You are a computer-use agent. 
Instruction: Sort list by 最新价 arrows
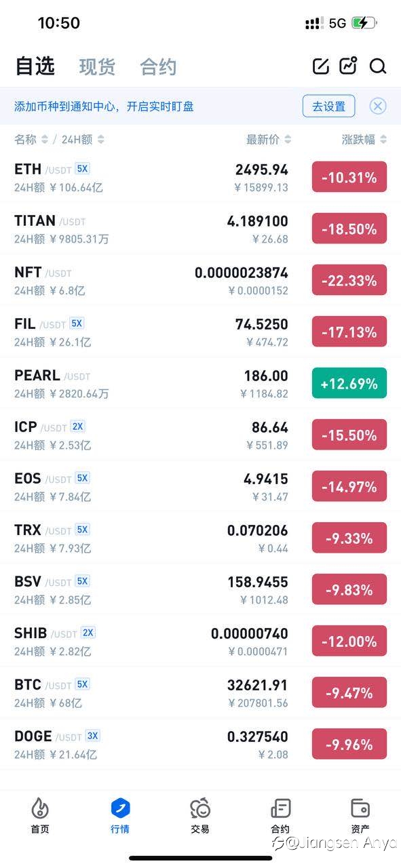[x=288, y=139]
